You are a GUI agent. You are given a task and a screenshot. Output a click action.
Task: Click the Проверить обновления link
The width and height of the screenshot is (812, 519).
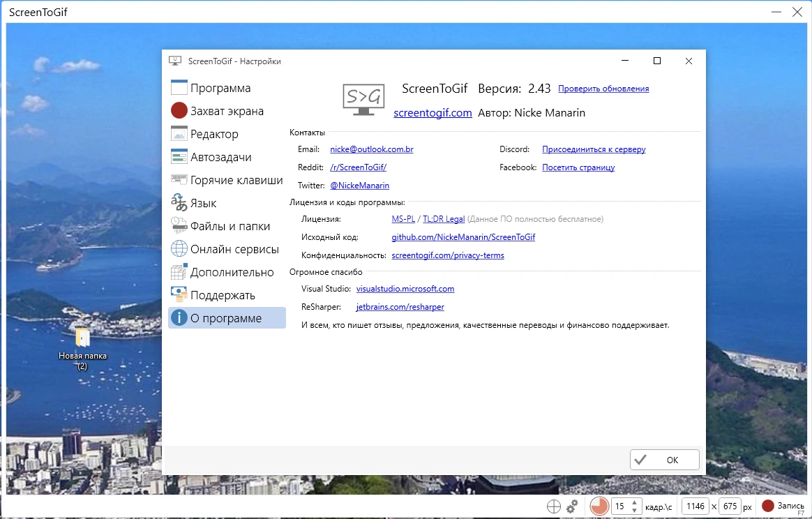click(x=603, y=89)
